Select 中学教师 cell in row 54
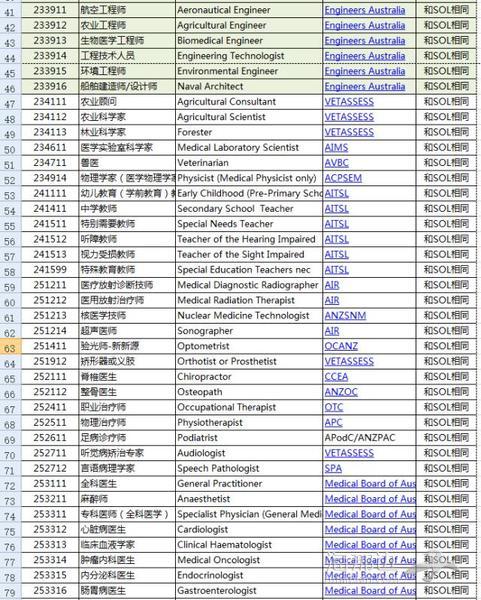The height and width of the screenshot is (600, 481). (x=127, y=209)
